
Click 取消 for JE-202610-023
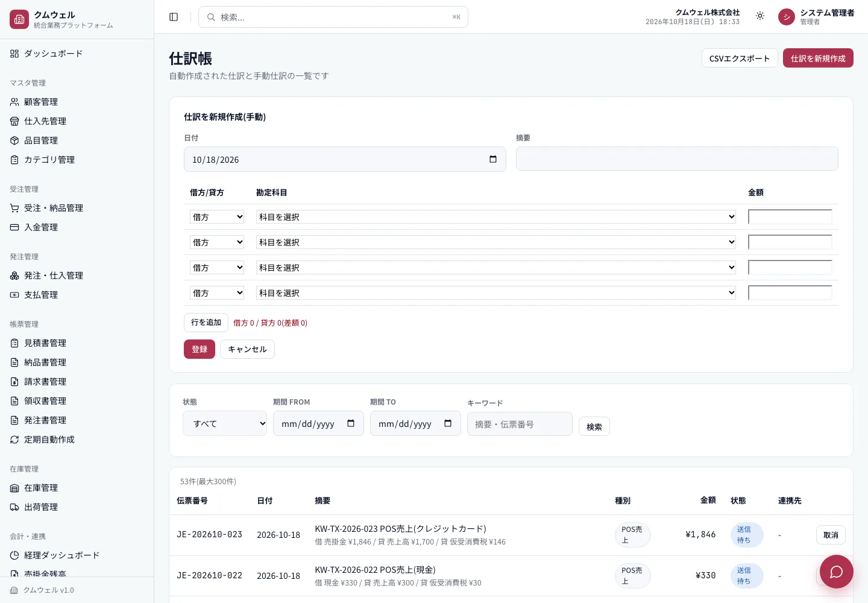[831, 535]
